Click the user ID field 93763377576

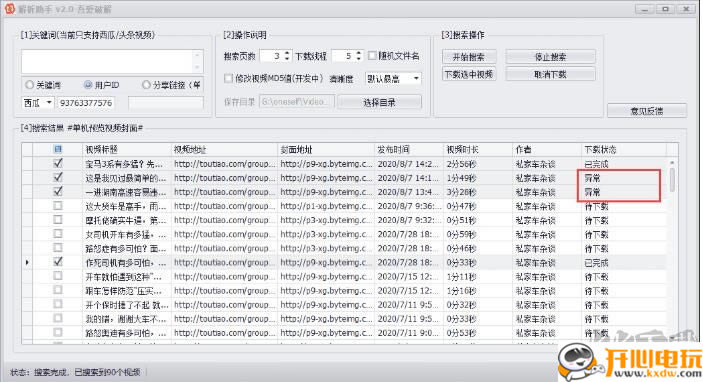click(86, 103)
